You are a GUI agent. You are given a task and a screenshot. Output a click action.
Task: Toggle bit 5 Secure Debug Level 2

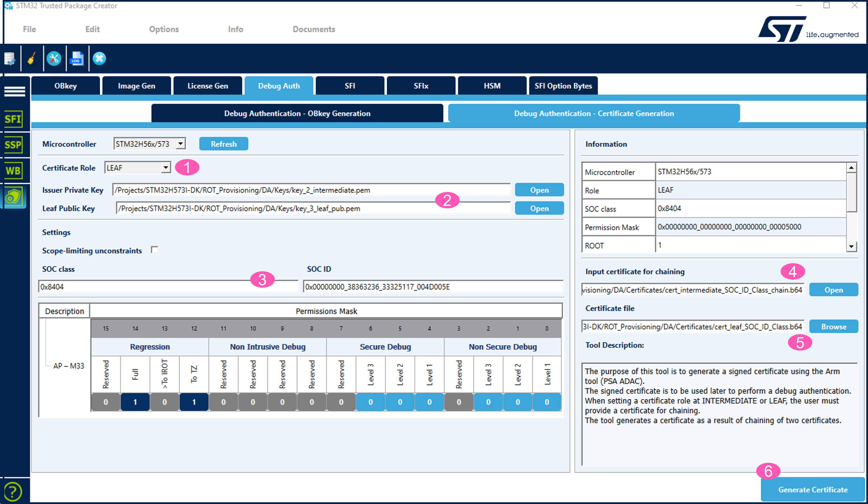click(x=400, y=402)
